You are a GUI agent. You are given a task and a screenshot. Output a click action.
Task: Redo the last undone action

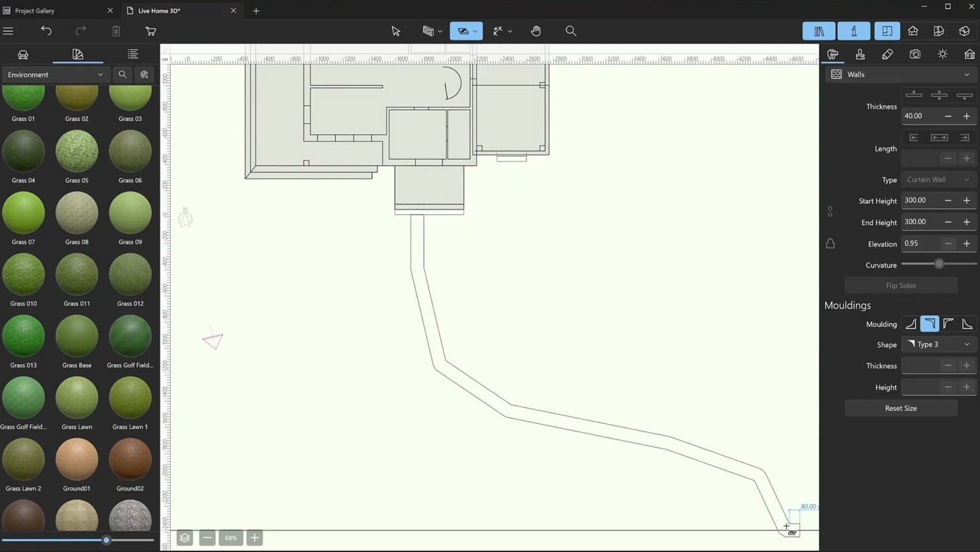(81, 31)
